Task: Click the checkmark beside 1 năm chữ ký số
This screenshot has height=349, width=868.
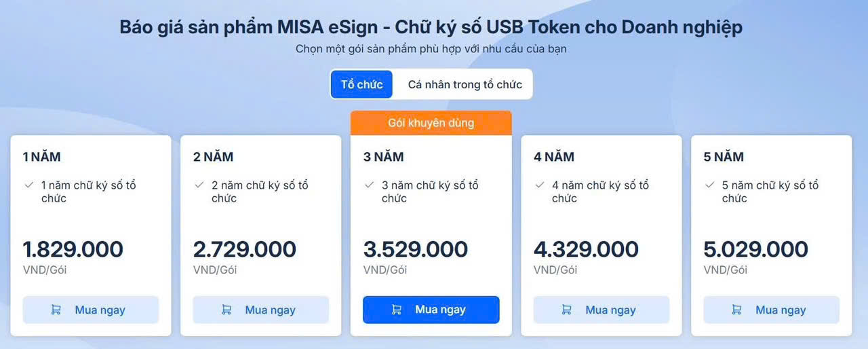Action: [29, 185]
